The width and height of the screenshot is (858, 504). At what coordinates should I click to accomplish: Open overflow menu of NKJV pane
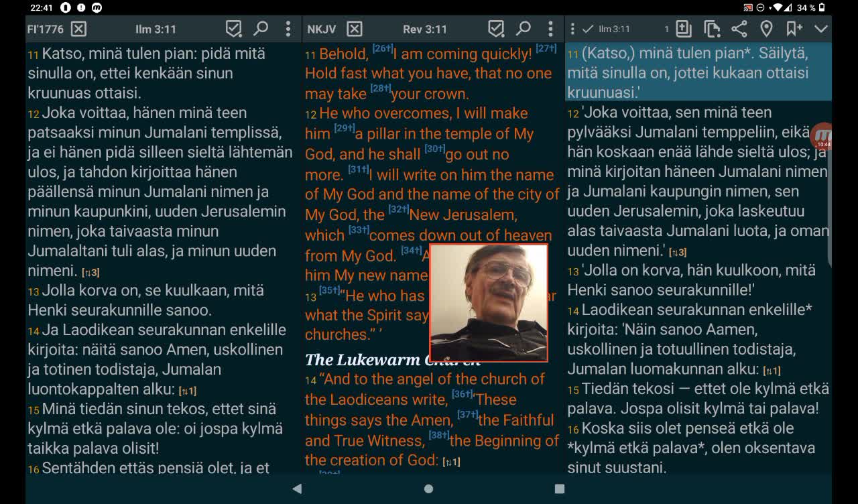click(550, 28)
